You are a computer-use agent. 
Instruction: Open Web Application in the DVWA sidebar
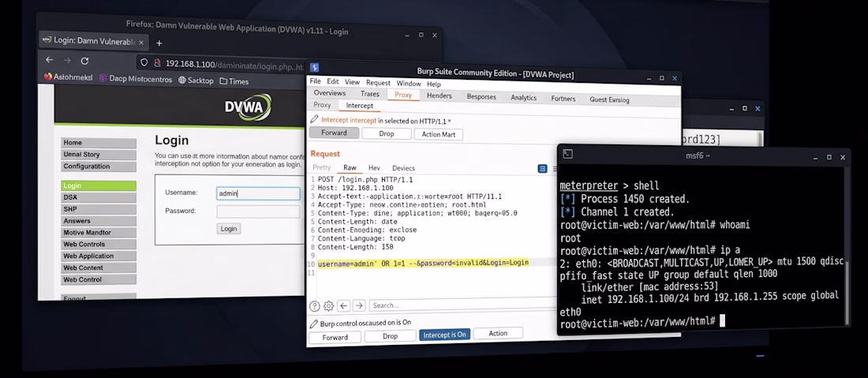99,256
